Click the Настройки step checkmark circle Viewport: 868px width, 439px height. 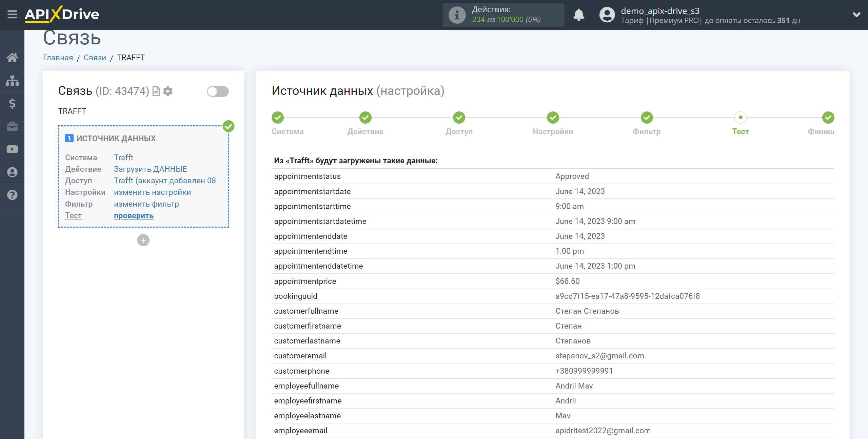click(553, 118)
